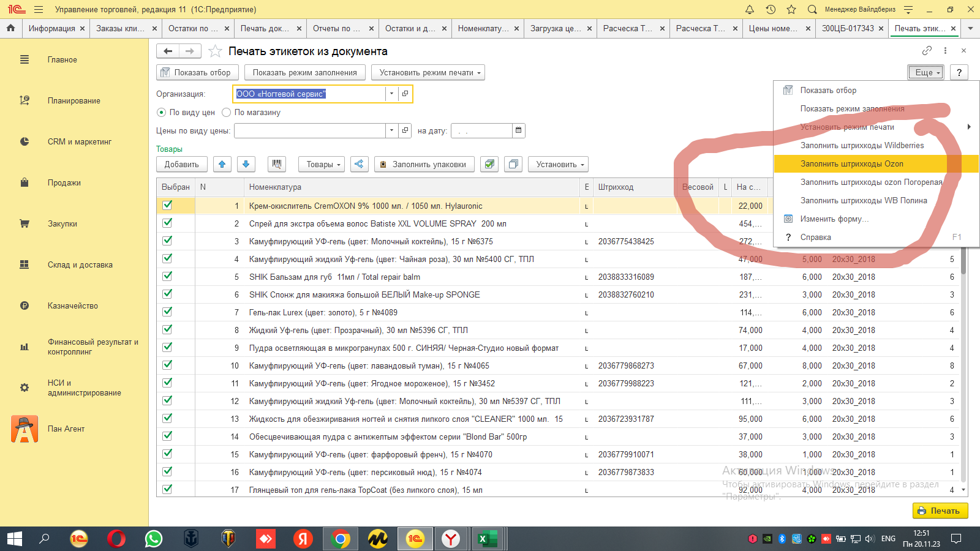Expand the Организация dropdown arrow
980x551 pixels.
391,94
